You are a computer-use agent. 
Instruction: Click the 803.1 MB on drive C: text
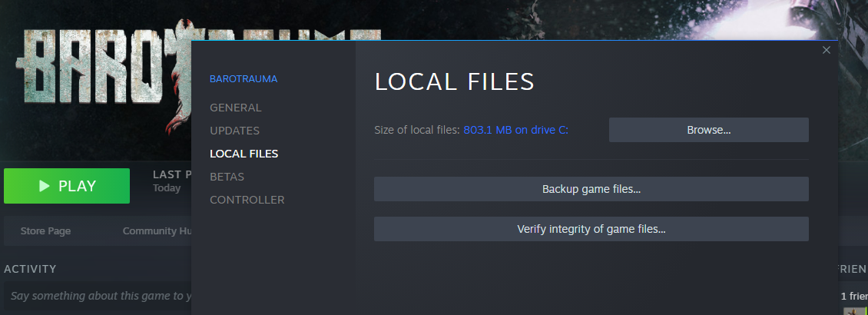[516, 130]
